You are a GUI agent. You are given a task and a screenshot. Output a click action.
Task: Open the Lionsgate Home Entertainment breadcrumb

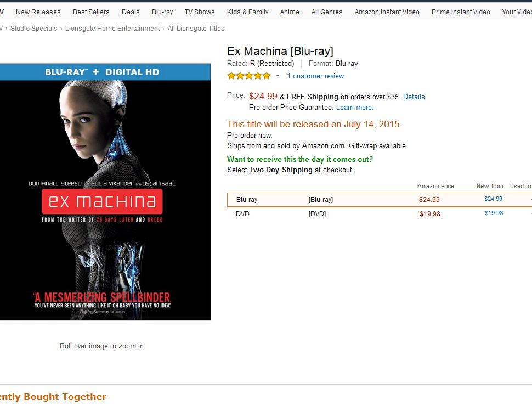pos(112,29)
